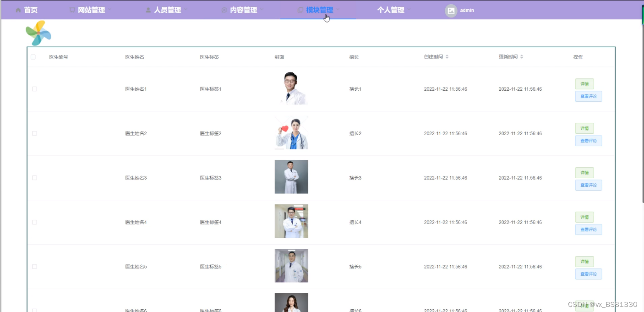Viewport: 644px width, 312px height.
Task: Open the 模块管理 menu
Action: pyautogui.click(x=318, y=10)
